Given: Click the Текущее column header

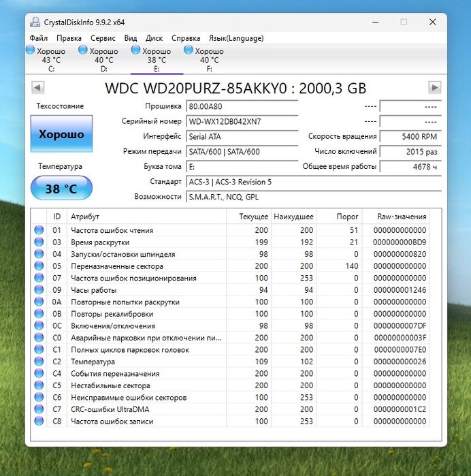Looking at the screenshot, I should (x=249, y=217).
